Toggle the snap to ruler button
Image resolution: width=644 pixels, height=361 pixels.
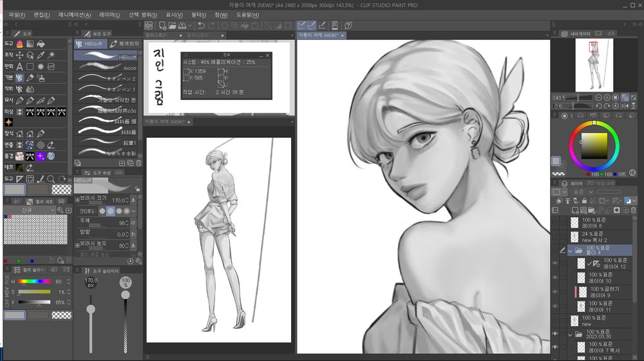pyautogui.click(x=301, y=26)
